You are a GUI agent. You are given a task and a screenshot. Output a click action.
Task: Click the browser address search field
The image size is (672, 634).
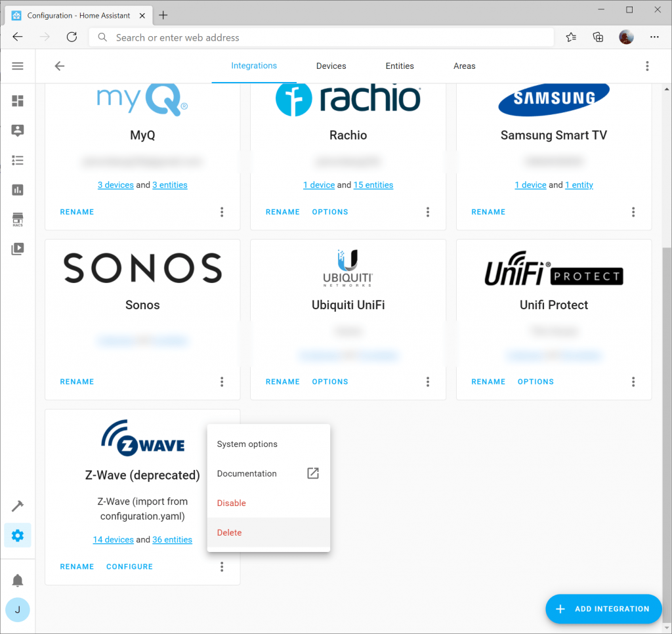coord(322,37)
